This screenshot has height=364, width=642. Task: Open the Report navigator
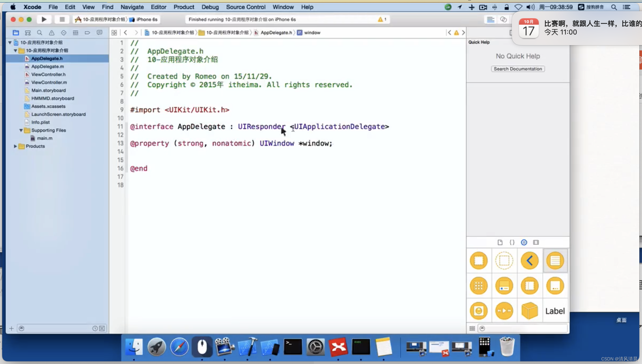pyautogui.click(x=99, y=33)
